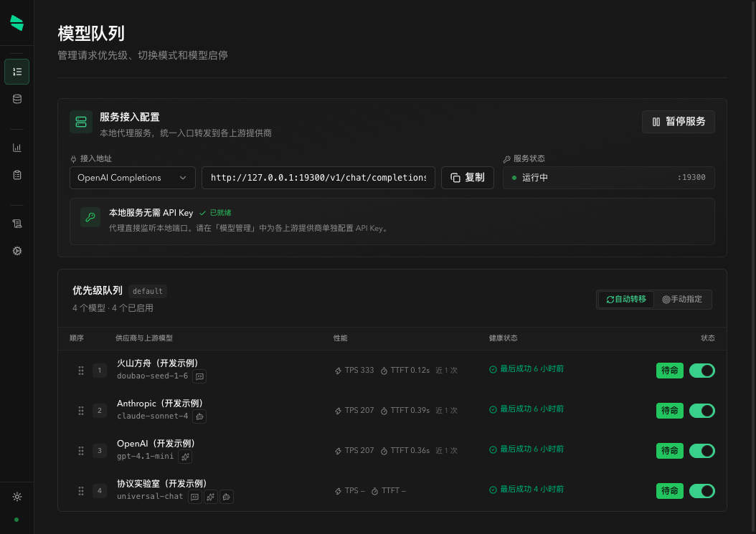The height and width of the screenshot is (534, 756).
Task: Click the health check icon in 火山方舟 row
Action: [493, 370]
